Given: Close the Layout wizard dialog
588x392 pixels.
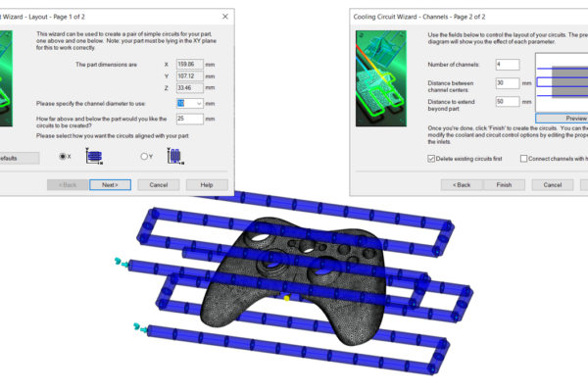Looking at the screenshot, I should coord(225,17).
